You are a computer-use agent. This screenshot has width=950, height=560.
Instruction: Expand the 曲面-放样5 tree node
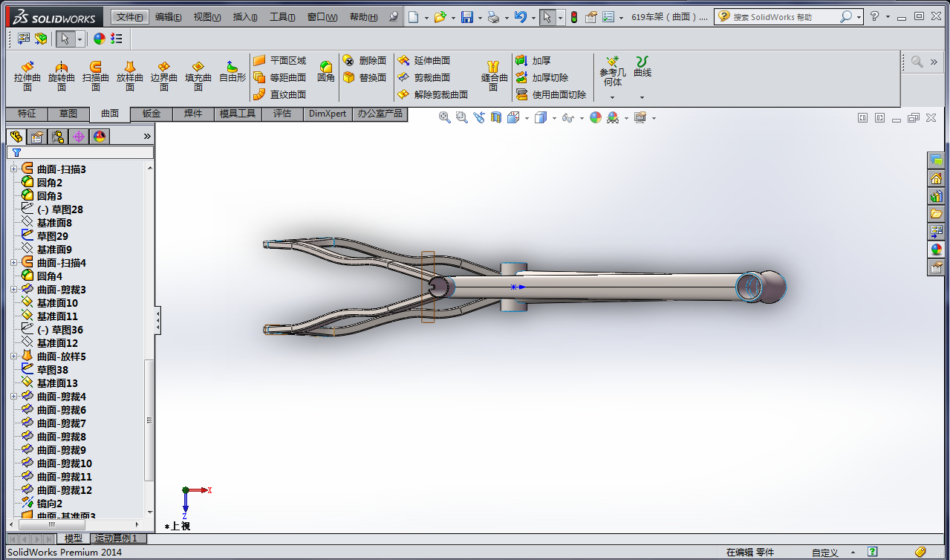[x=13, y=356]
